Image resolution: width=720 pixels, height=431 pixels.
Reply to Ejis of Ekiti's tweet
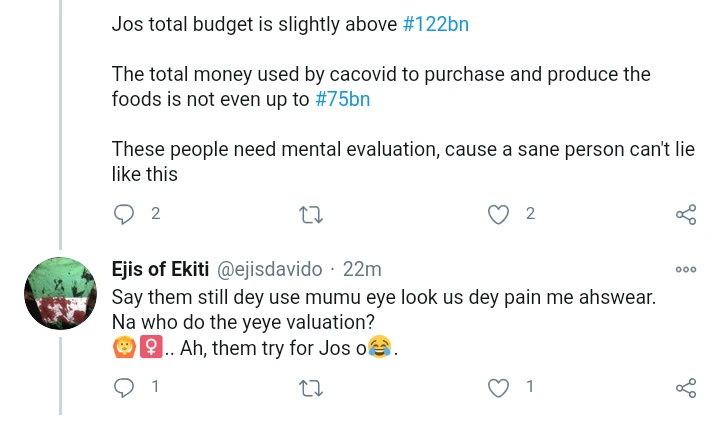(124, 387)
